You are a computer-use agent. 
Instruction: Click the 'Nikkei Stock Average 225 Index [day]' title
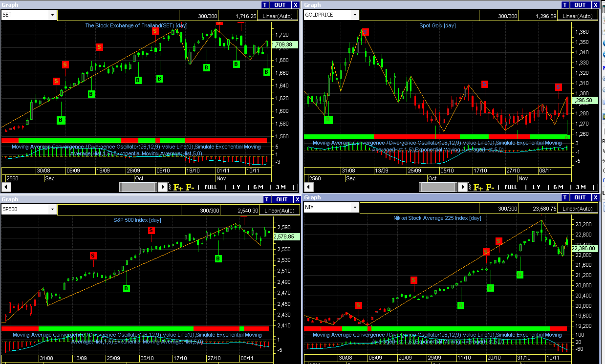tap(437, 218)
